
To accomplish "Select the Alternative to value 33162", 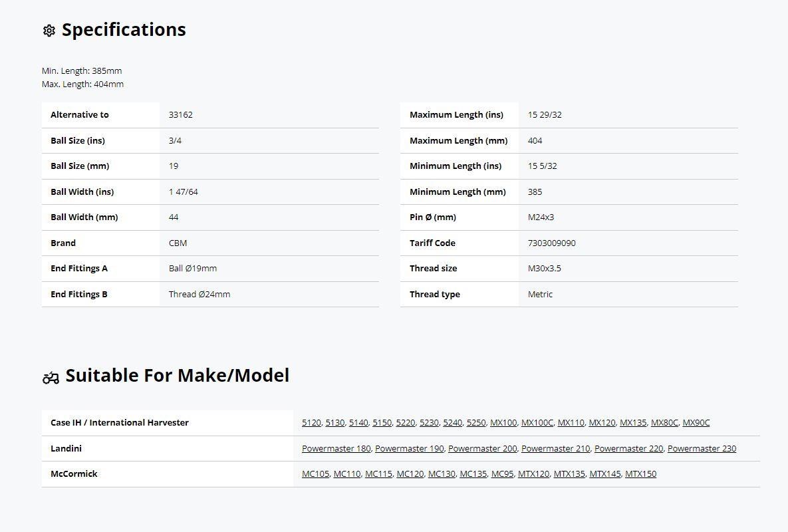I will [180, 114].
